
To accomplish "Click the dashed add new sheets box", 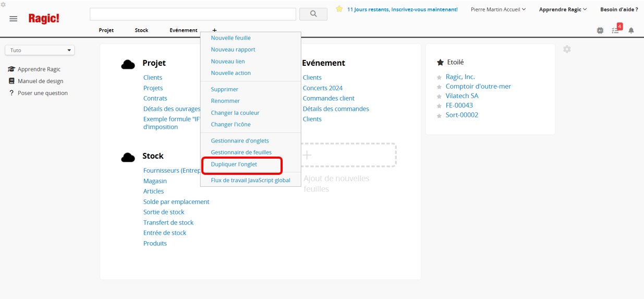I will 349,155.
